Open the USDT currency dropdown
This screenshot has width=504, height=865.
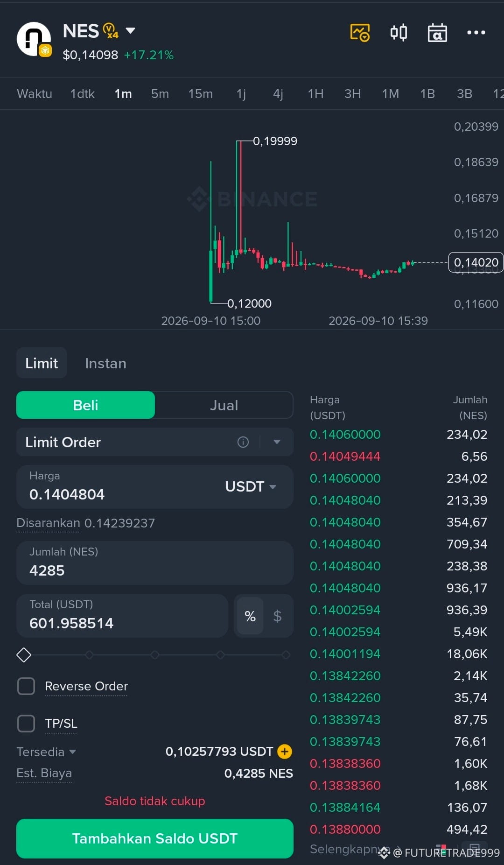click(251, 486)
